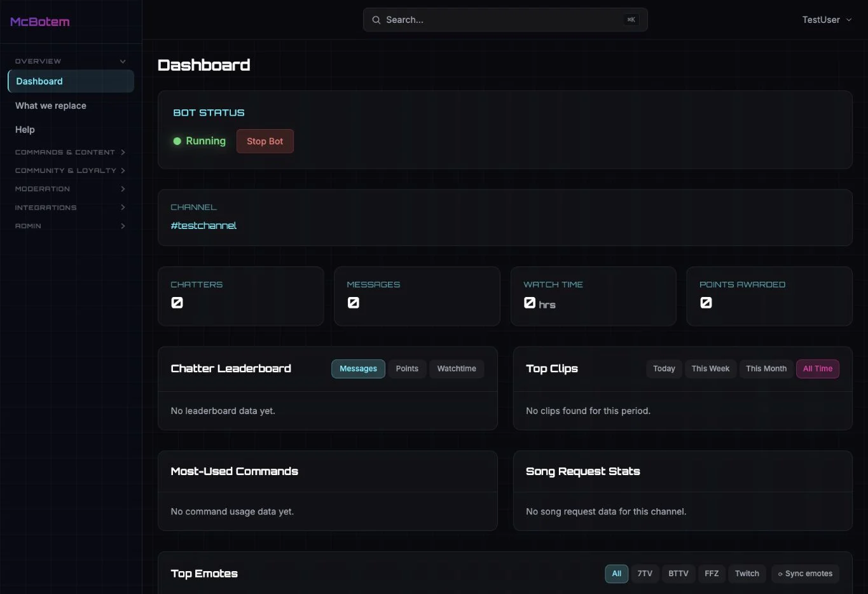The image size is (868, 594).
Task: Expand the Integrations section
Action: click(70, 207)
